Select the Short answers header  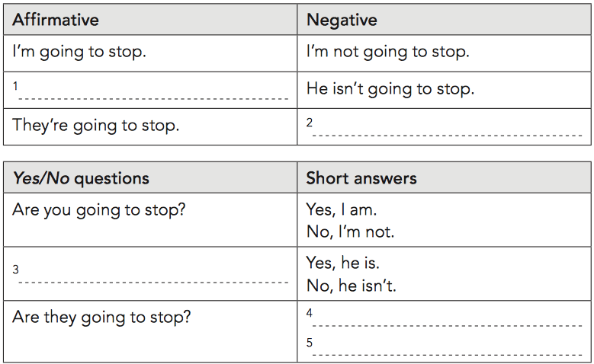pyautogui.click(x=361, y=178)
